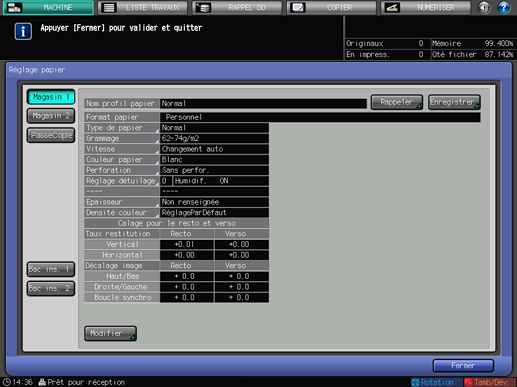Open Type de papier setting
Screen dimensions: 517x387
[122, 128]
